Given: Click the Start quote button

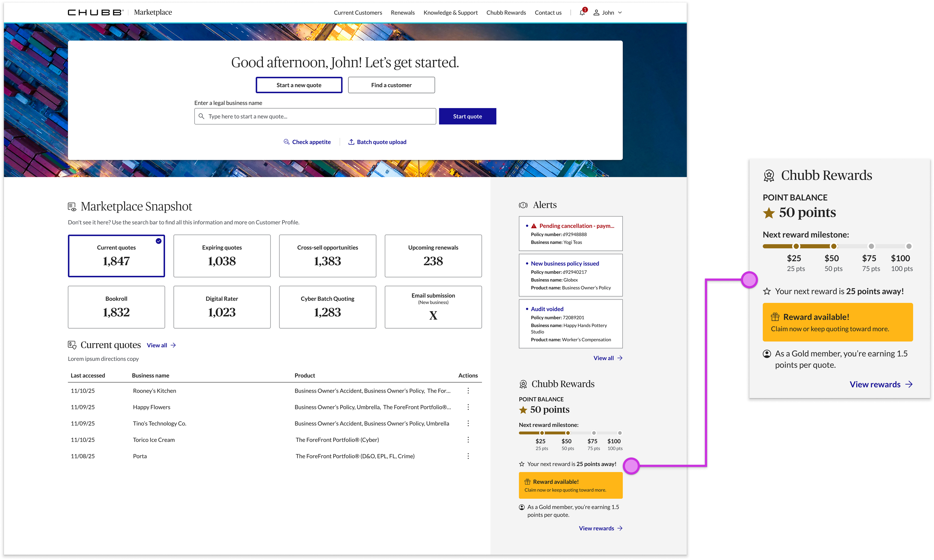Looking at the screenshot, I should click(467, 116).
